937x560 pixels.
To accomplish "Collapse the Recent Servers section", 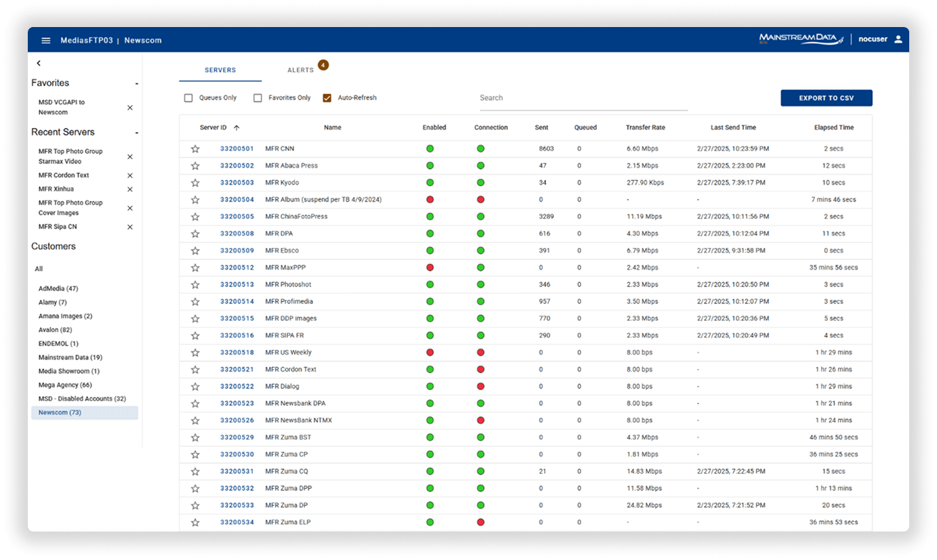I will (136, 133).
